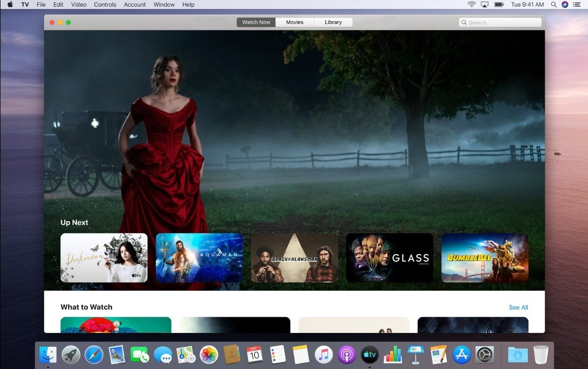Open the File menu
The height and width of the screenshot is (369, 588).
click(41, 5)
